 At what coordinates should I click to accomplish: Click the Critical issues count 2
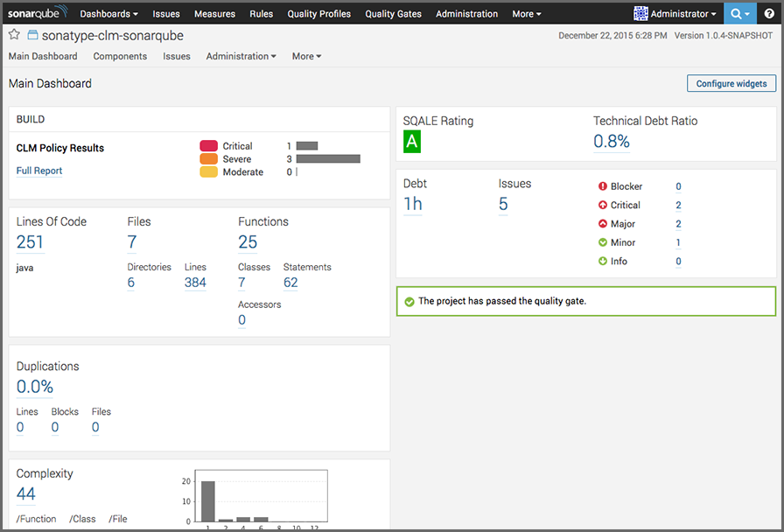pos(678,205)
